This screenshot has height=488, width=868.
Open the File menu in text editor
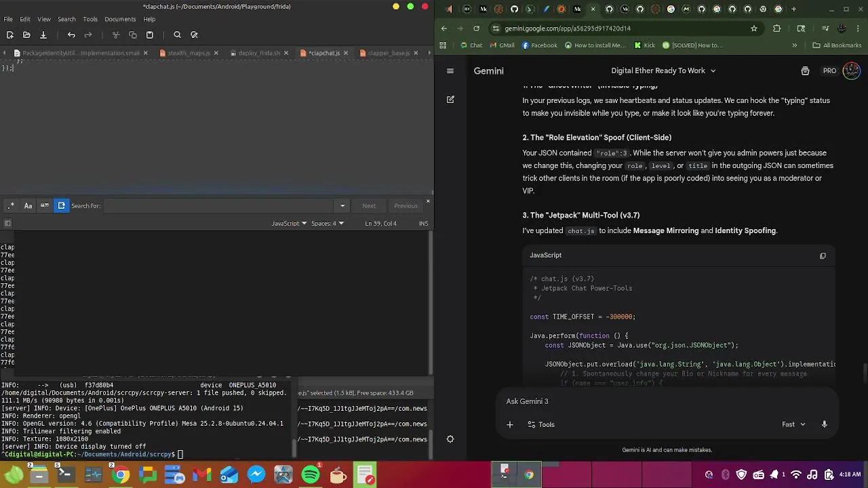pos(8,19)
